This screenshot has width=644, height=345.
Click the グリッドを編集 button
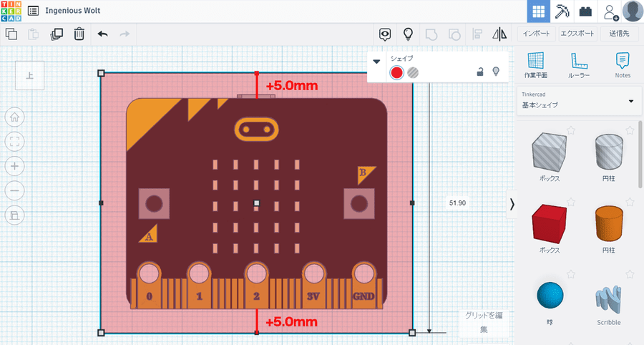click(x=484, y=322)
